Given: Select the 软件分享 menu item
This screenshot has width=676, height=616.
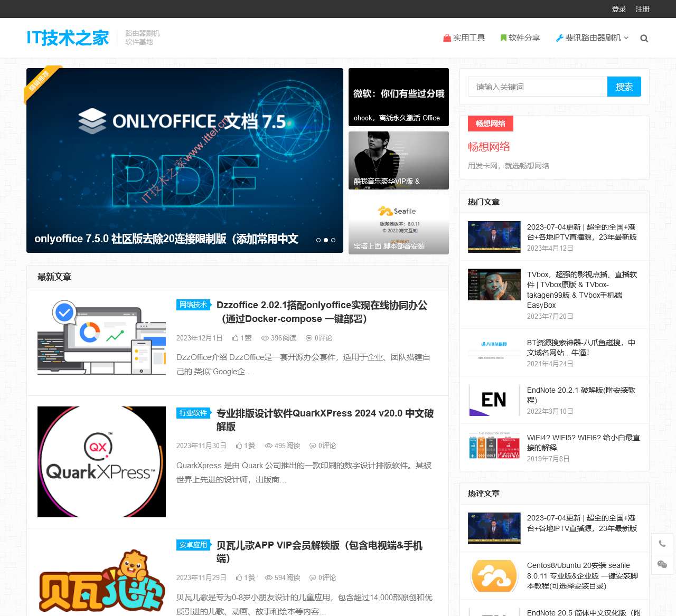Looking at the screenshot, I should pyautogui.click(x=524, y=37).
